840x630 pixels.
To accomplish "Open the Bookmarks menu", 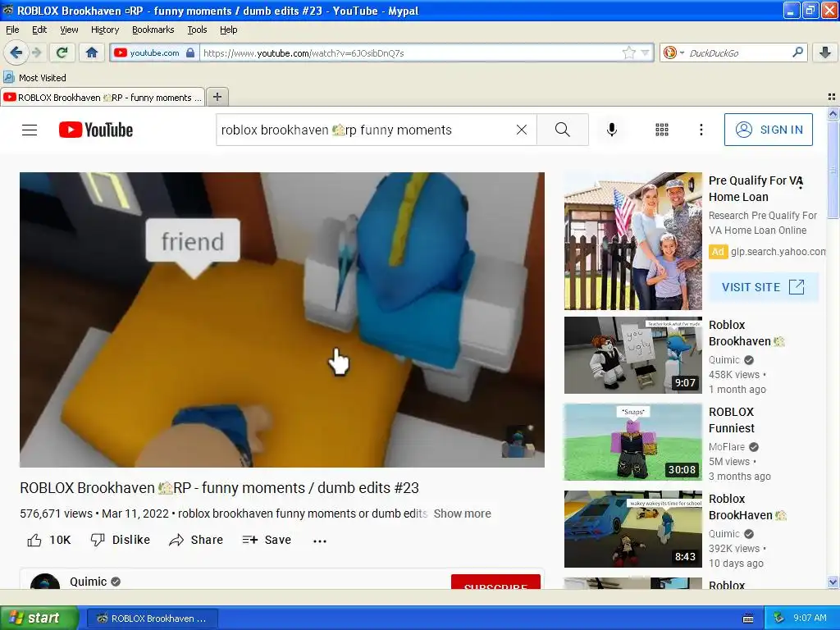I will coord(153,30).
